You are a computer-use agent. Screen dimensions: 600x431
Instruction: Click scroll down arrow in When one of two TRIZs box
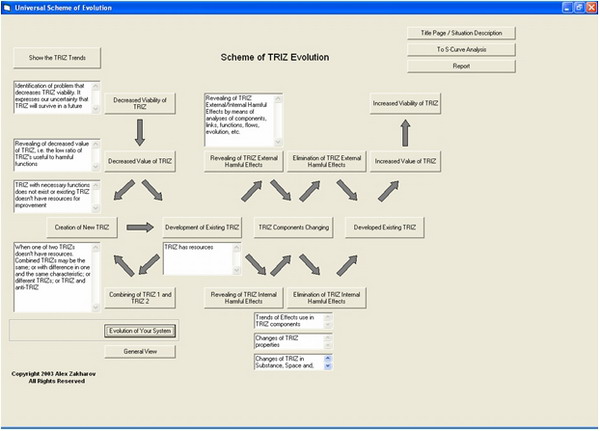96,307
